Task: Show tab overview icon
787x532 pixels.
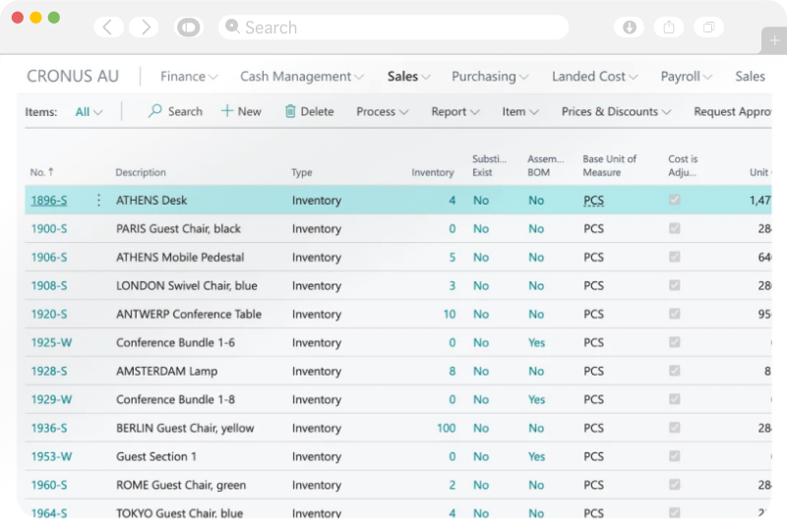Action: 708,28
